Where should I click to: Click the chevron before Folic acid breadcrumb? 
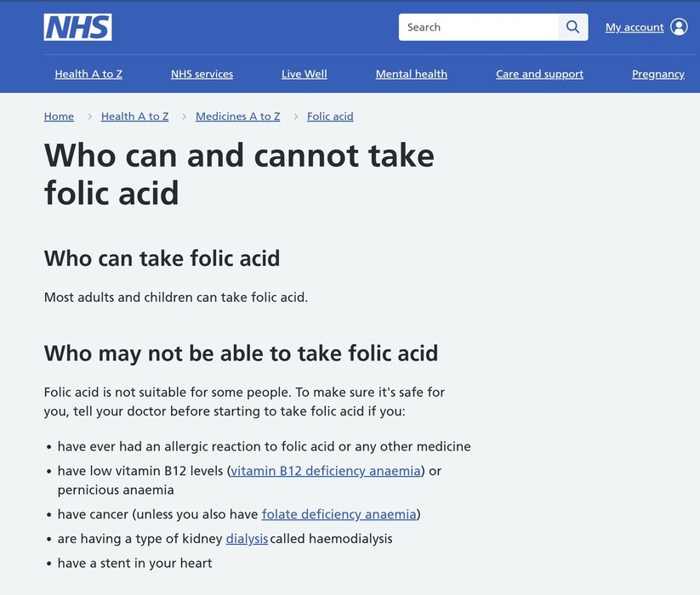pyautogui.click(x=296, y=116)
